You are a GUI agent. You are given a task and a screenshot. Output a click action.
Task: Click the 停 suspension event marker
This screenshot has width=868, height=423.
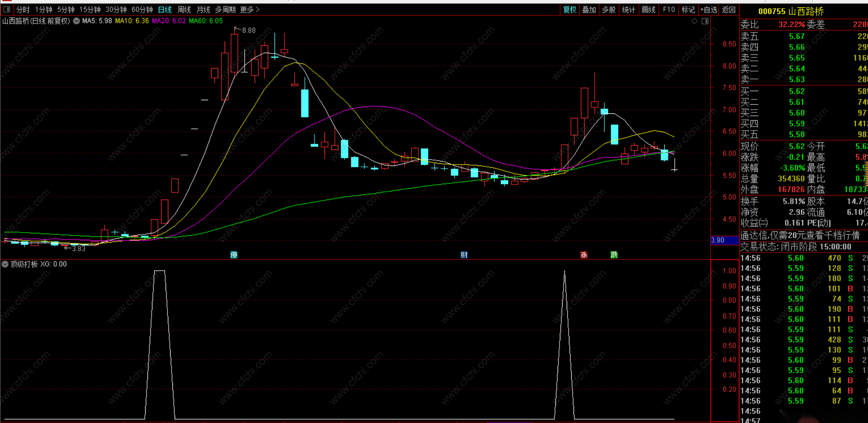[234, 255]
